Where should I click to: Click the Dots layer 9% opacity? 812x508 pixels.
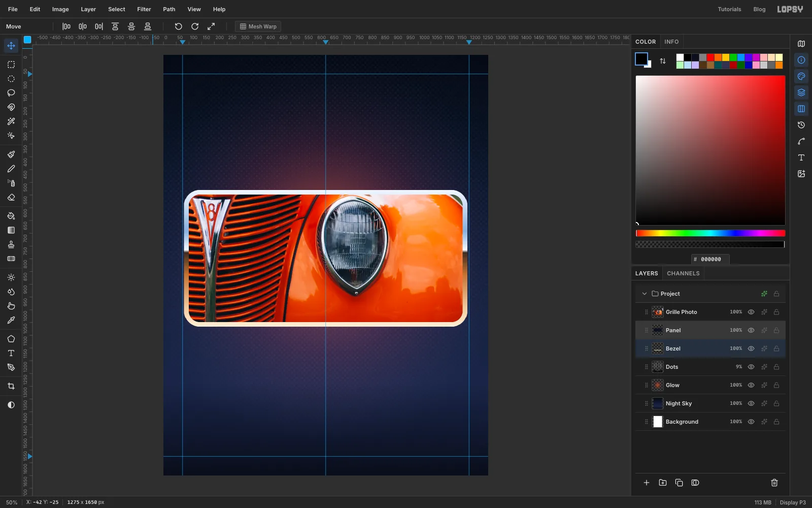pos(738,367)
